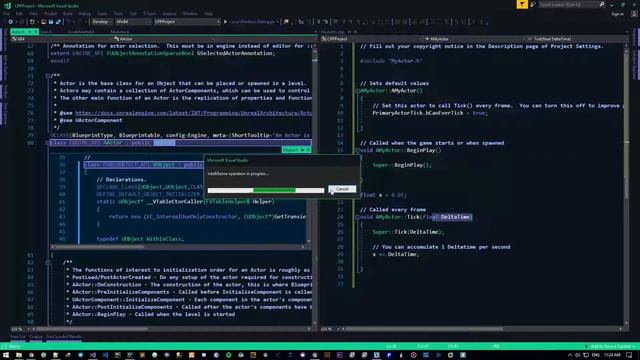Click the taskbar clock
Image resolution: width=640 pixels, height=360 pixels.
click(612, 355)
